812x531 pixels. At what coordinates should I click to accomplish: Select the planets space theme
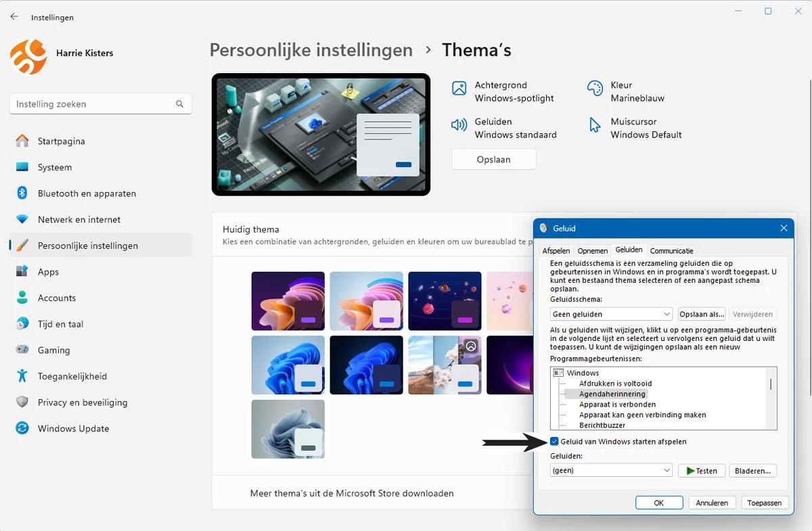[445, 301]
